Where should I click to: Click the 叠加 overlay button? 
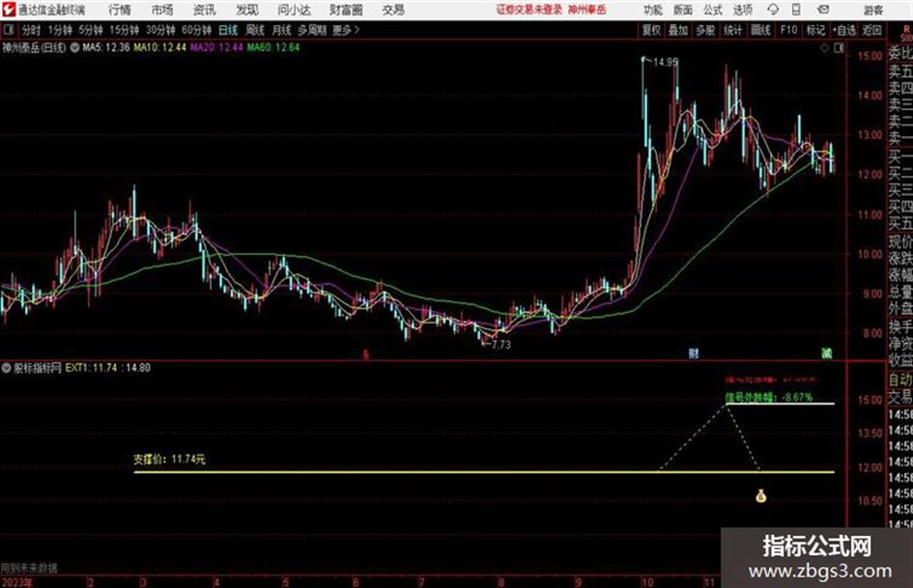[x=678, y=30]
